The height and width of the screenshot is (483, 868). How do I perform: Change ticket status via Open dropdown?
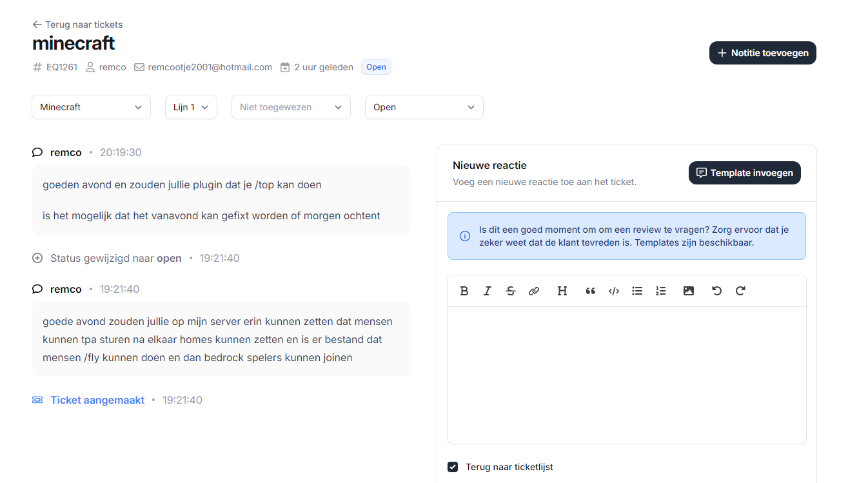coord(424,107)
